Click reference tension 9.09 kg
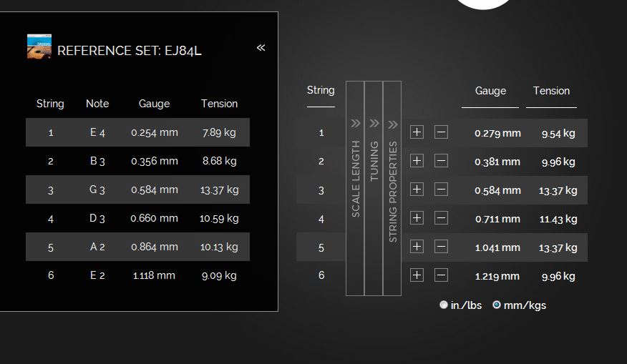 coord(219,275)
